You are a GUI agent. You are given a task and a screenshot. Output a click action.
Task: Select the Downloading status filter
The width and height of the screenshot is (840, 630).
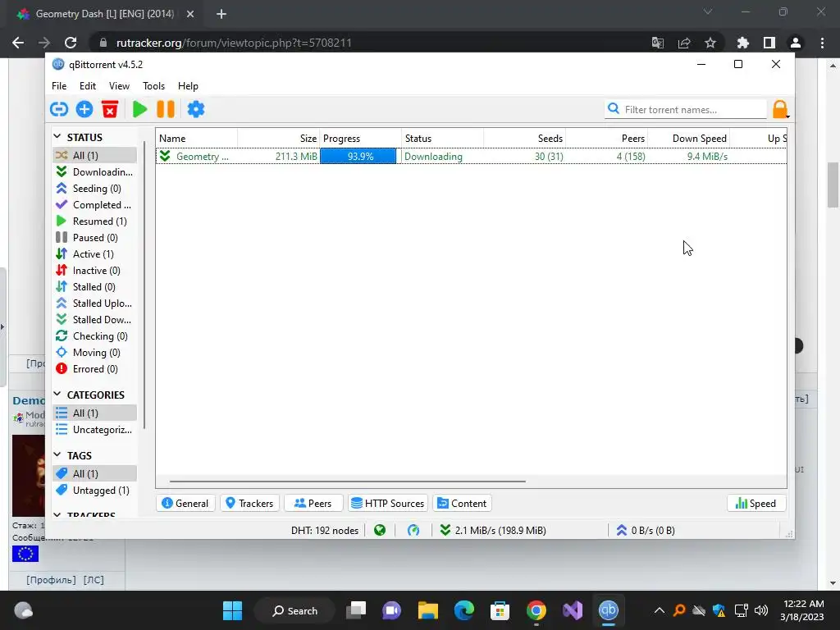[95, 172]
